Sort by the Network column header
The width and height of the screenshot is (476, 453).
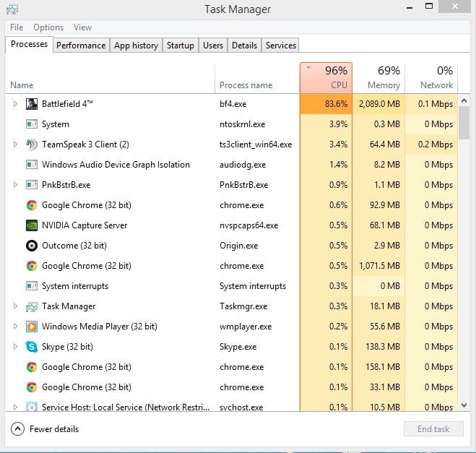(431, 78)
